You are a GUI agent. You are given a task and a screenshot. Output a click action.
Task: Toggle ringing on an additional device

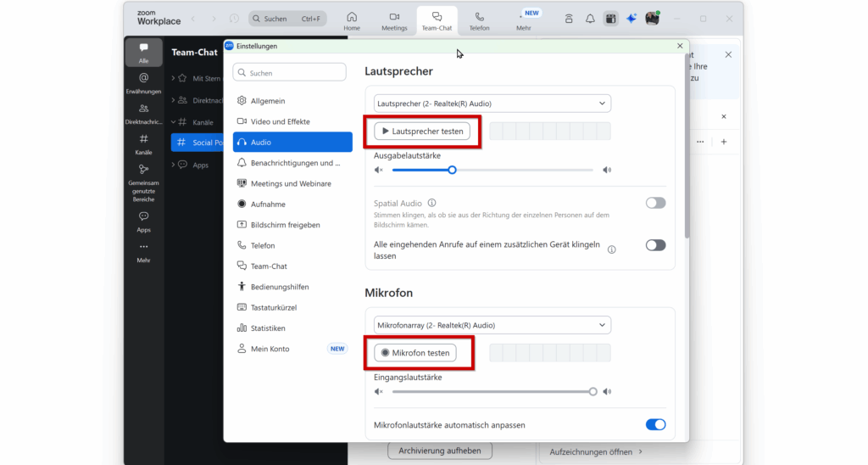coord(655,245)
